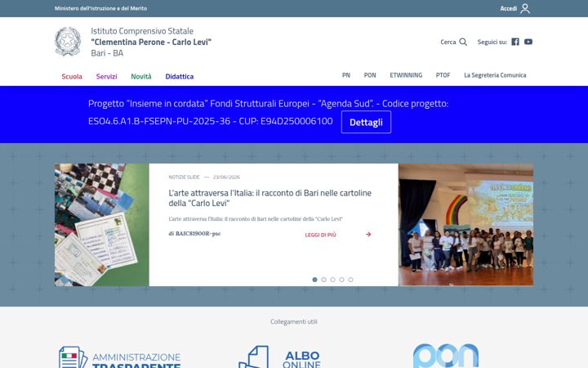Screen dimensions: 588x368
Task: Go to the PN page
Action: [x=346, y=75]
